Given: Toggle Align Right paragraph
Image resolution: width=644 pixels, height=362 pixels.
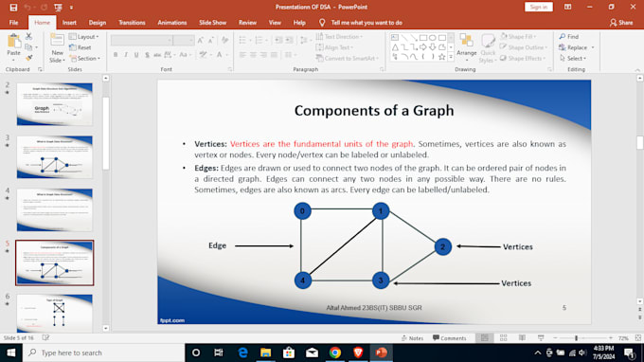Looking at the screenshot, I should (263, 55).
